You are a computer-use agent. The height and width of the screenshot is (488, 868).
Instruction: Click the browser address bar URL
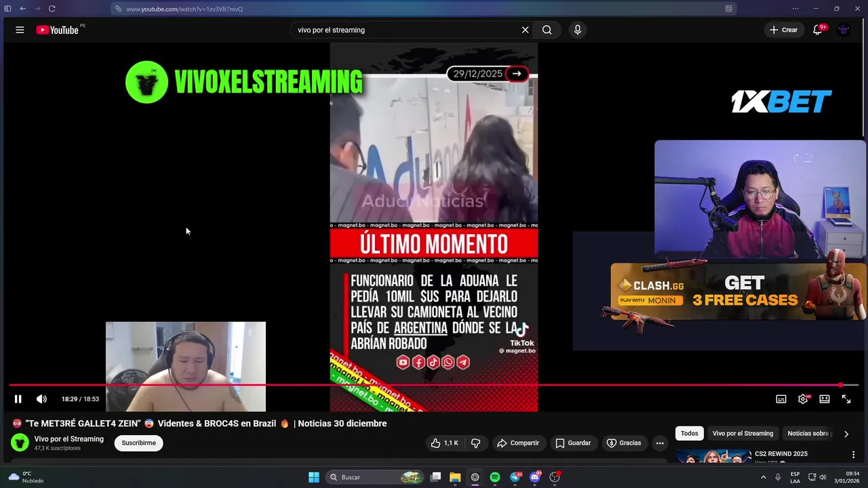click(x=184, y=9)
